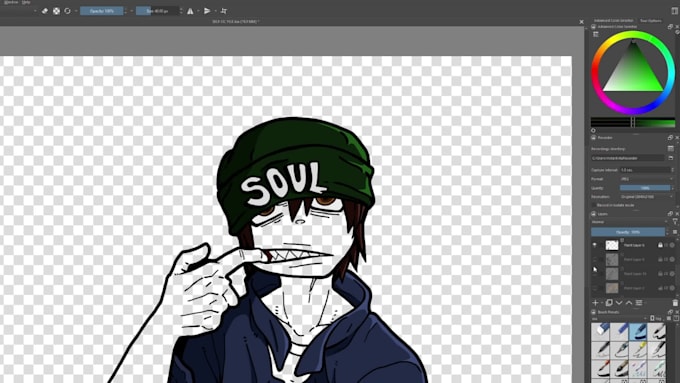Toggle preserve alpha in the toolbar
680x383 pixels.
pos(56,11)
